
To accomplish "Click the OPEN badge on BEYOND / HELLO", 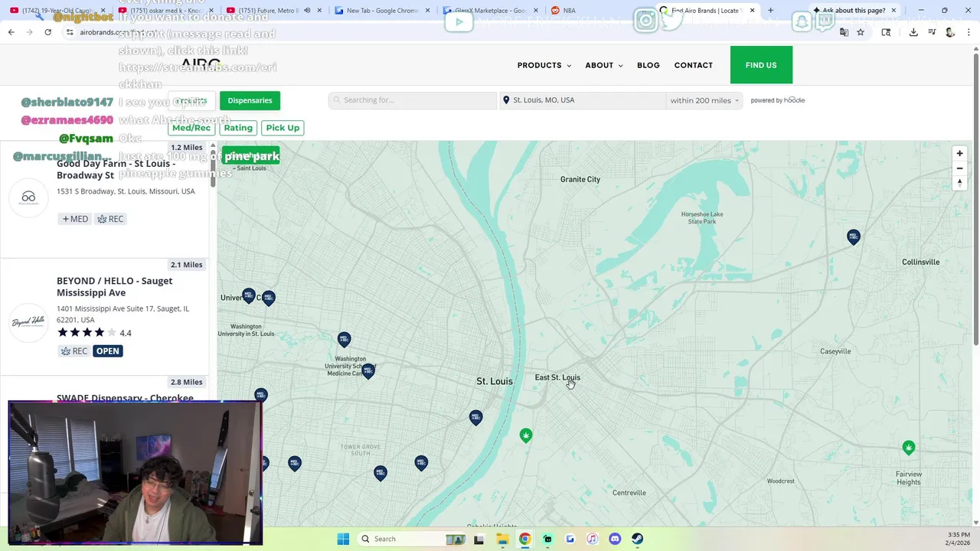I will coord(108,351).
